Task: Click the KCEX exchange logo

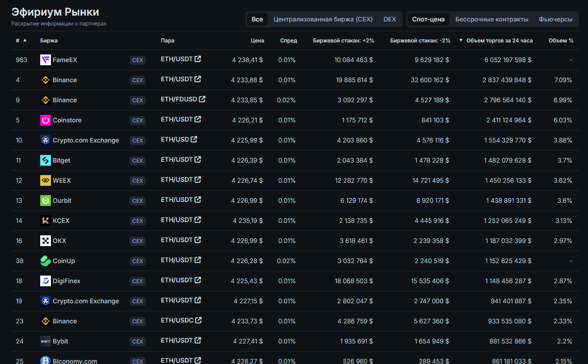Action: 46,221
